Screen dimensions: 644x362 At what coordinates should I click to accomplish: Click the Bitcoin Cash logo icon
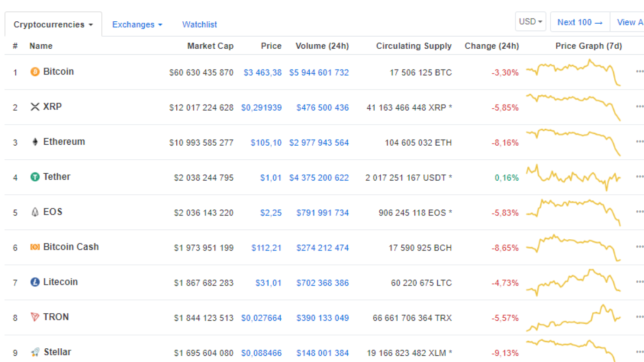(x=35, y=247)
